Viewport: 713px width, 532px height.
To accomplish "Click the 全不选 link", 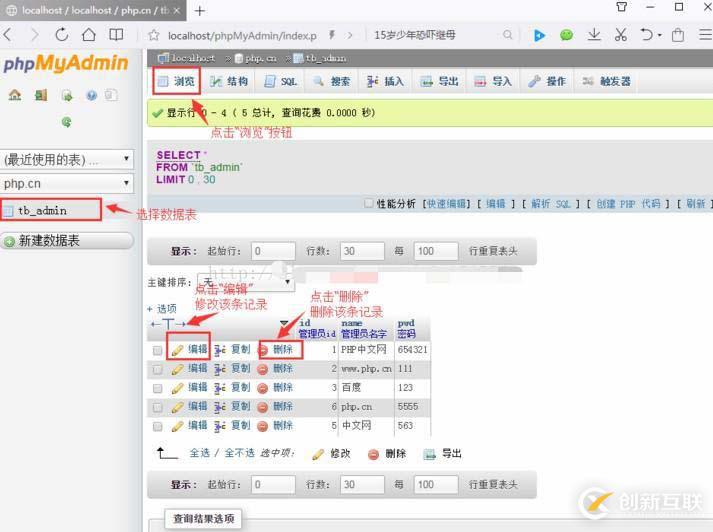I will pyautogui.click(x=239, y=453).
